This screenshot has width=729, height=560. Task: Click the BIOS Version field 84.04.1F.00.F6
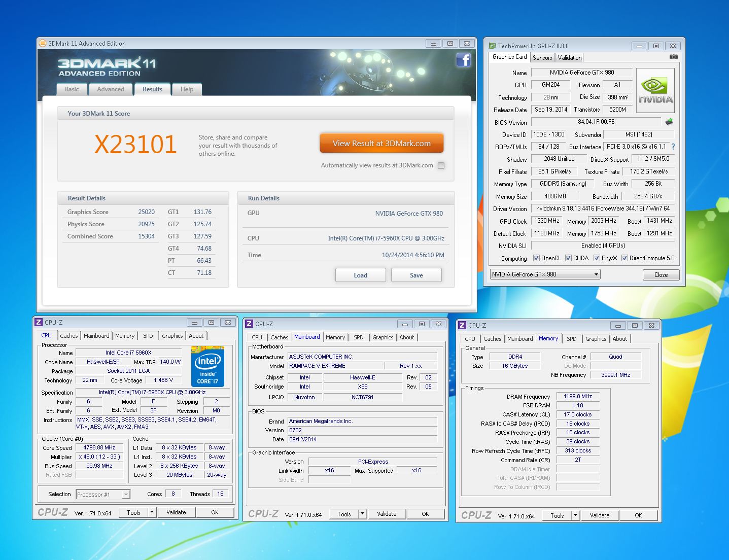click(x=596, y=122)
